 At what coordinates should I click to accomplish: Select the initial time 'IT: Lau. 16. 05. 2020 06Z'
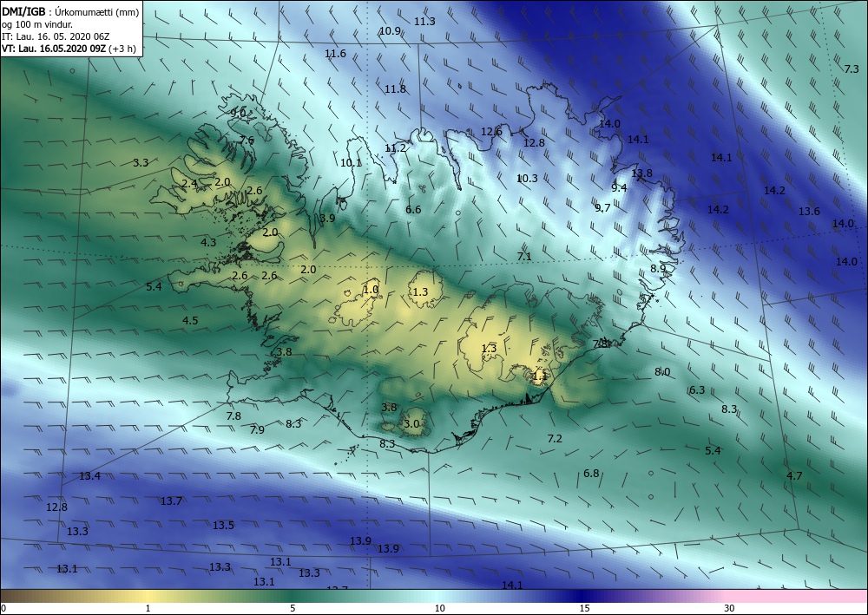tap(56, 36)
